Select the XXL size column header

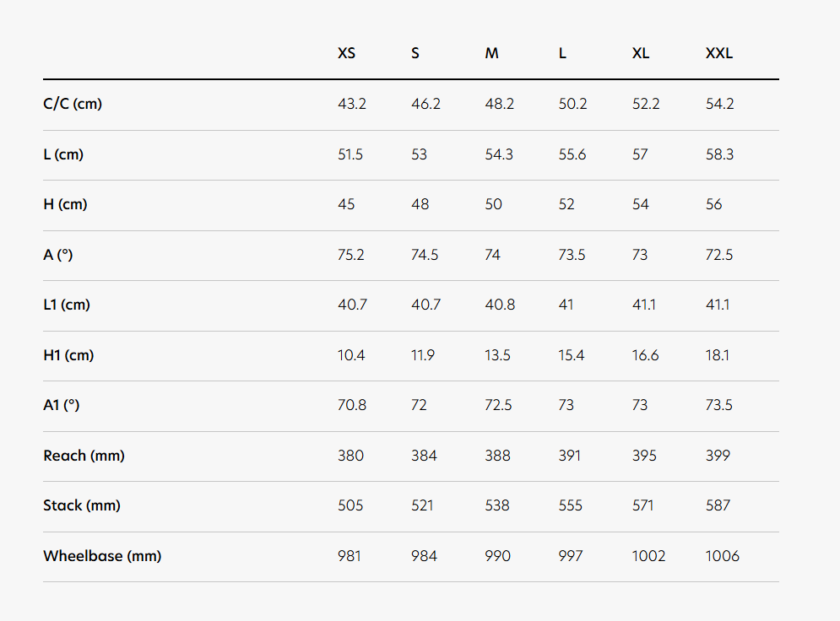719,53
